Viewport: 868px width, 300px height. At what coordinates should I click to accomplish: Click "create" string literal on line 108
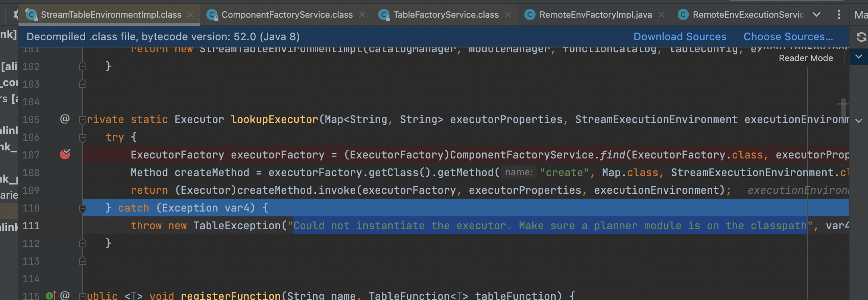(x=564, y=173)
